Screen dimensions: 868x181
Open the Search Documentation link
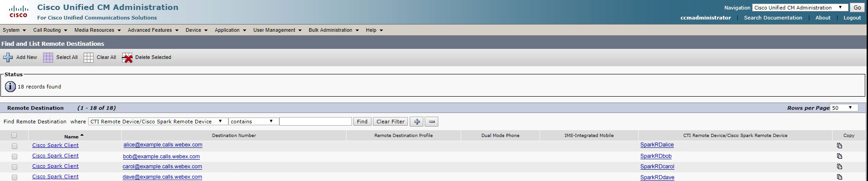click(x=773, y=18)
